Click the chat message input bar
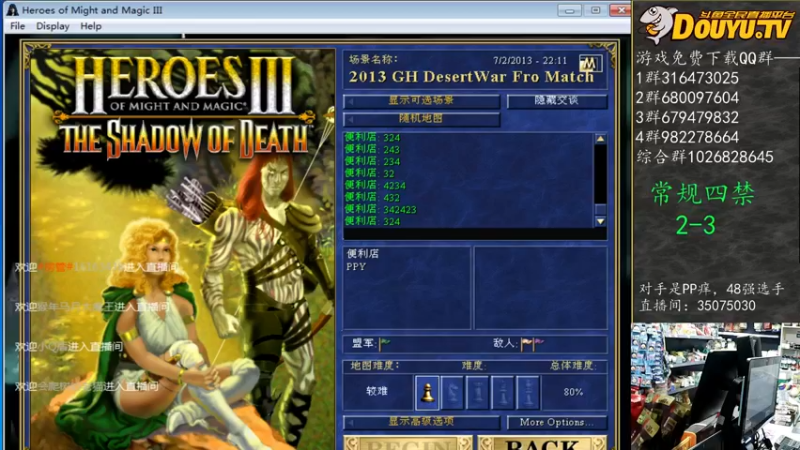800x450 pixels. [474, 234]
